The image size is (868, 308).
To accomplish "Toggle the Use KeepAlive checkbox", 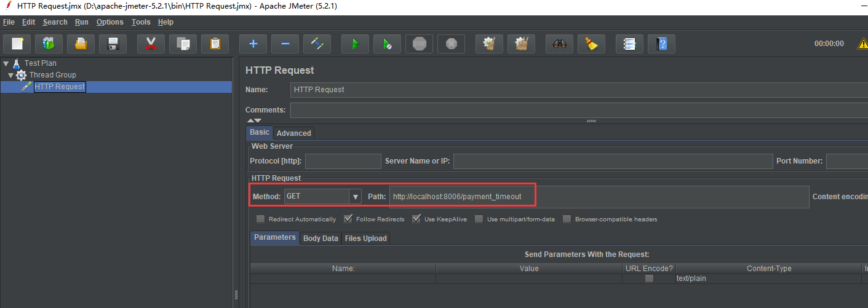I will pyautogui.click(x=416, y=219).
